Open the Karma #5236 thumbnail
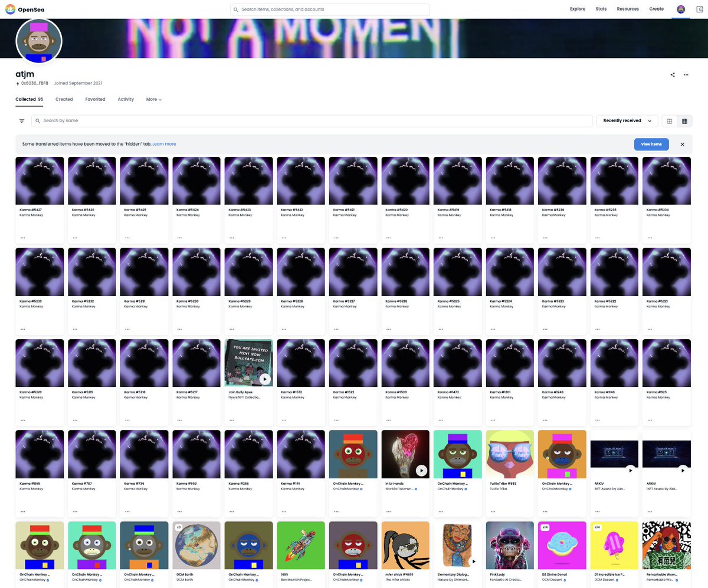 pos(562,180)
